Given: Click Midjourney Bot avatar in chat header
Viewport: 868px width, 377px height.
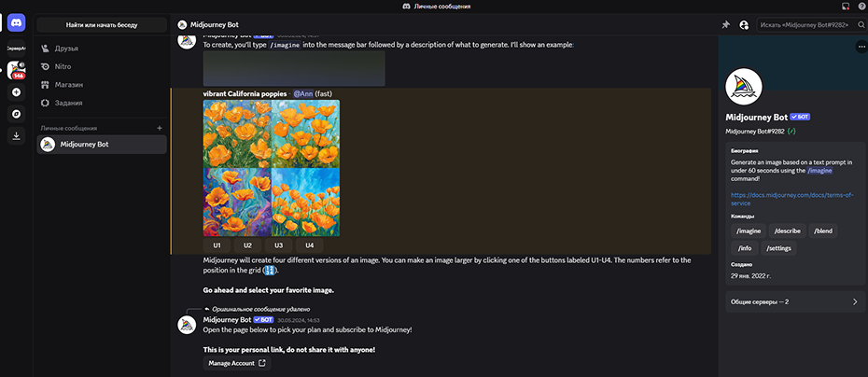Looking at the screenshot, I should point(182,25).
